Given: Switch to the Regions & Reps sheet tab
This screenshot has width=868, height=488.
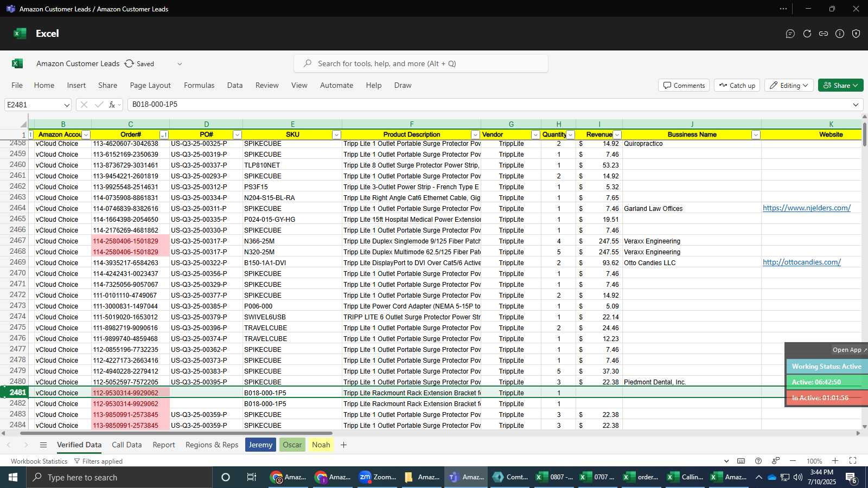Looking at the screenshot, I should click(212, 445).
